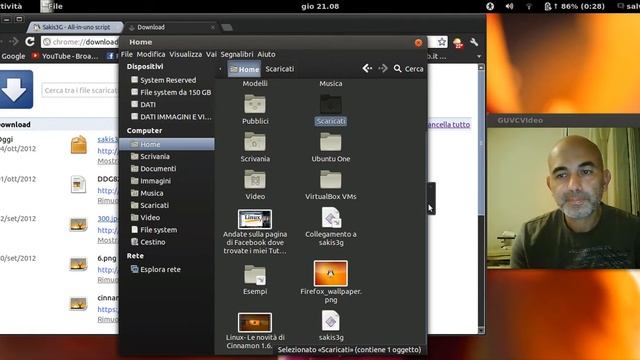Click the Cerca search button
Image resolution: width=640 pixels, height=360 pixels.
tap(409, 69)
